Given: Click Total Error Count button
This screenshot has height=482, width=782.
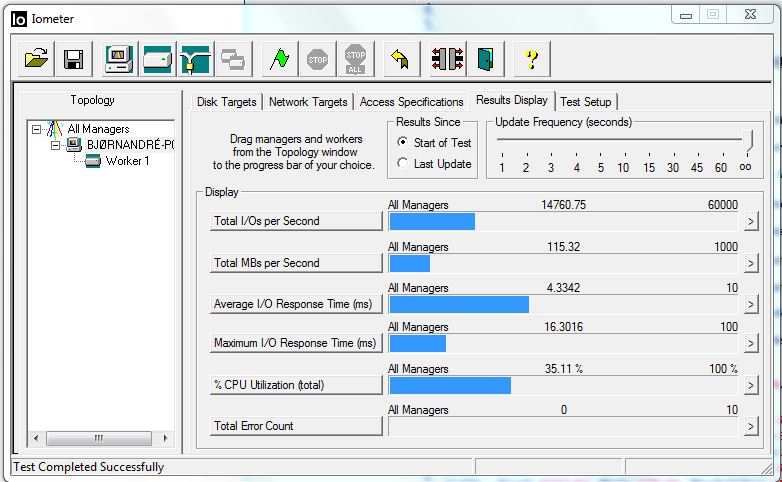Looking at the screenshot, I should point(296,426).
